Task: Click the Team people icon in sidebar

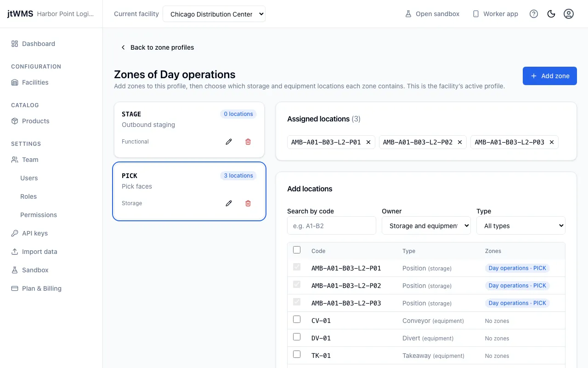Action: 15,160
